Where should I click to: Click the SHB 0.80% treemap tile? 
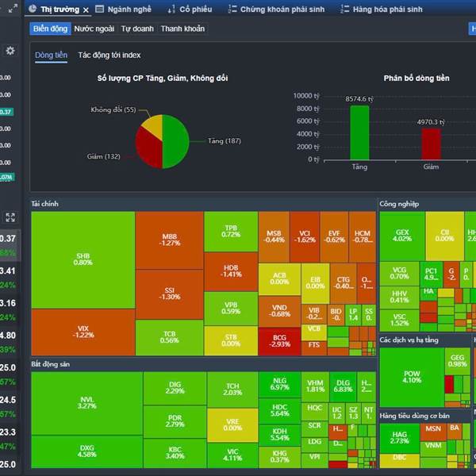(x=83, y=260)
